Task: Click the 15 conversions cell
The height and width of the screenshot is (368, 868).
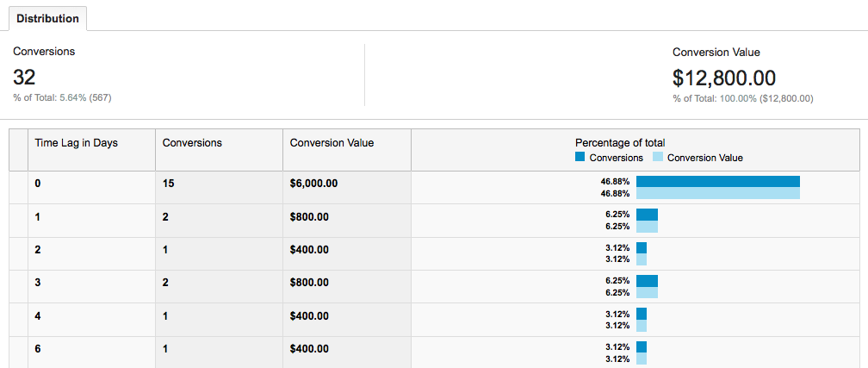Action: coord(169,183)
